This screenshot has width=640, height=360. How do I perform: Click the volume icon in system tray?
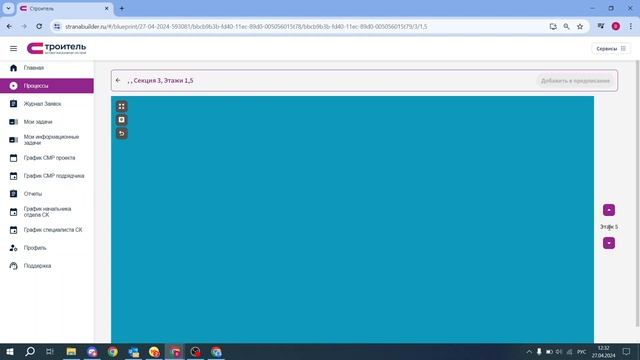coord(559,352)
